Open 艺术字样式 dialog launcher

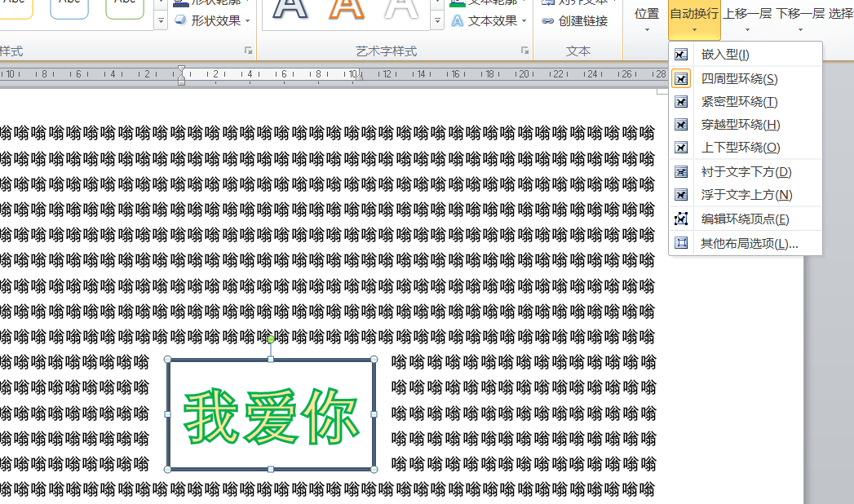coord(524,51)
